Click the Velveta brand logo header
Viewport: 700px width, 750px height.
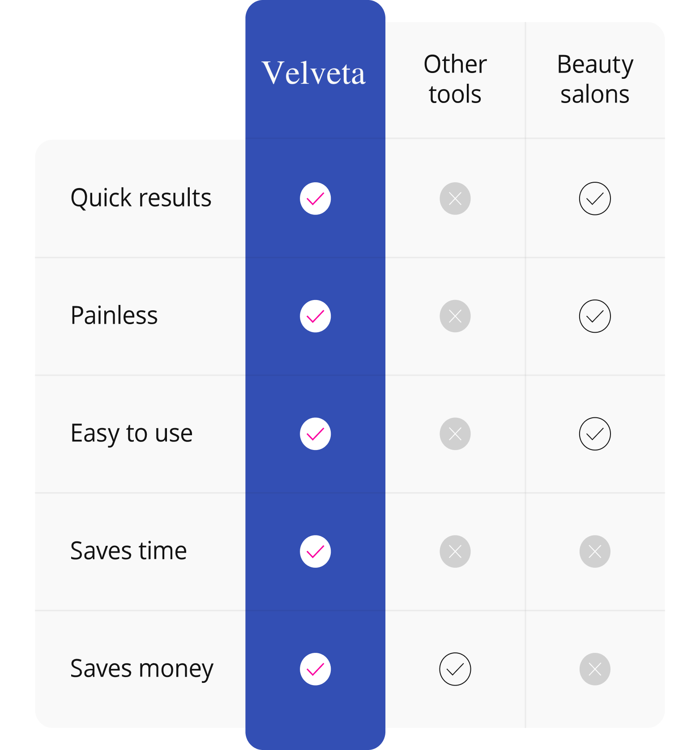click(x=314, y=73)
